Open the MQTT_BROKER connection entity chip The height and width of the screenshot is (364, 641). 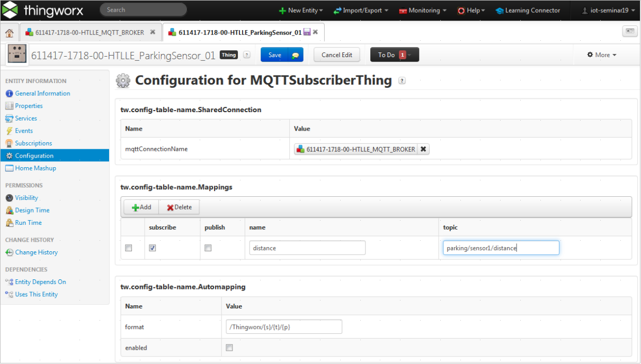(356, 149)
